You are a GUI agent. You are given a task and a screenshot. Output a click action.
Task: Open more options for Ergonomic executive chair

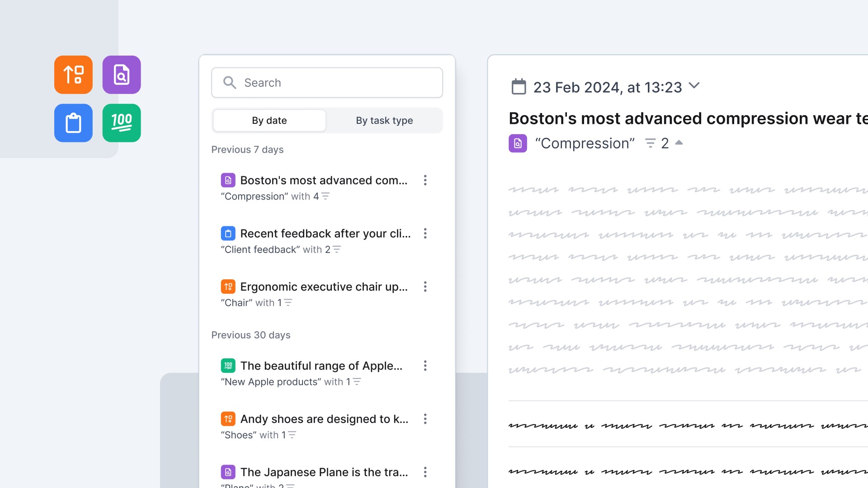(x=425, y=286)
